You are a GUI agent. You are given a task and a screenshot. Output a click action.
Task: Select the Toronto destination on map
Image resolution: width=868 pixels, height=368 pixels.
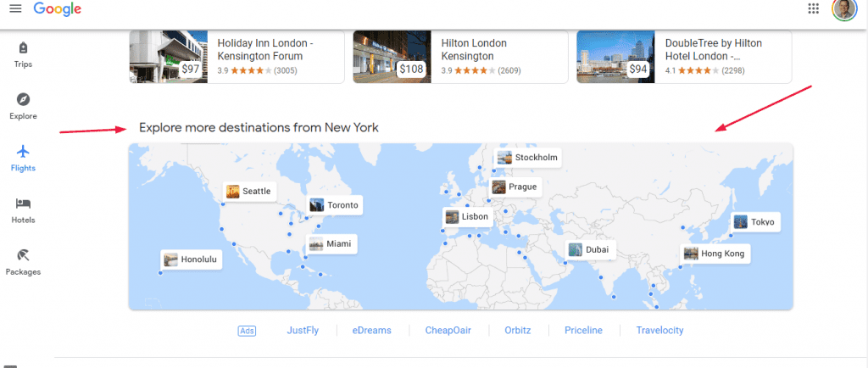336,205
